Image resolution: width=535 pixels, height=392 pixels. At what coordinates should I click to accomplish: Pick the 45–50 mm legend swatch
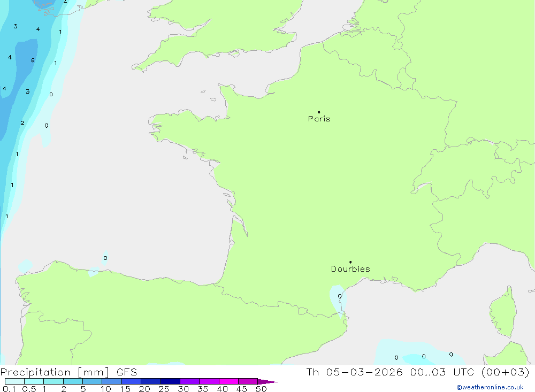point(248,381)
